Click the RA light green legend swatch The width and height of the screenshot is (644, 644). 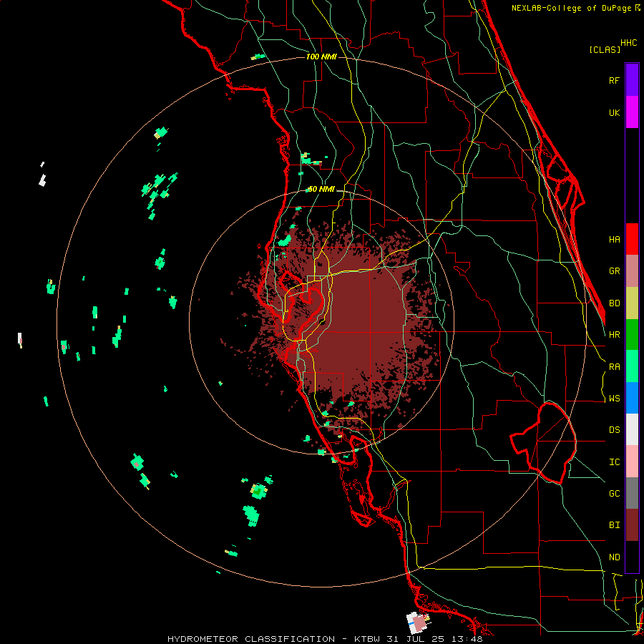pos(632,366)
